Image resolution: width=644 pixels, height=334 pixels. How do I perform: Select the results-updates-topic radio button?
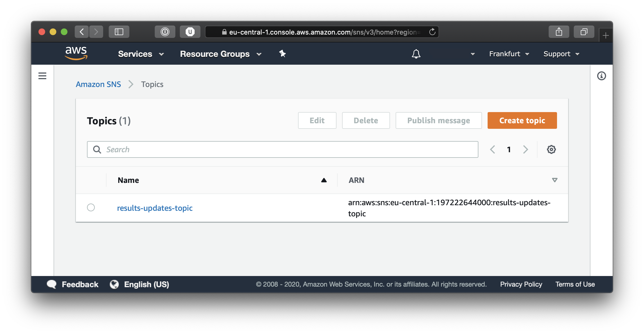(x=91, y=207)
